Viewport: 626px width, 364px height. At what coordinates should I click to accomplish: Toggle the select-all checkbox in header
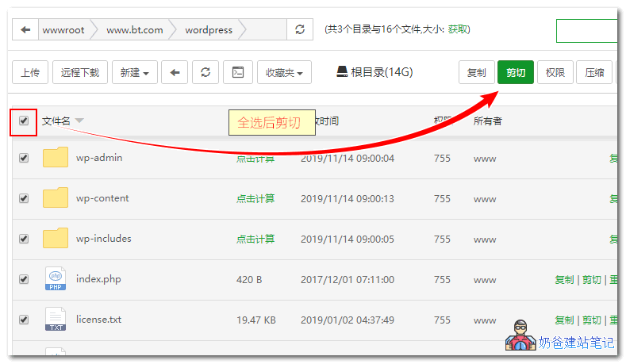24,121
